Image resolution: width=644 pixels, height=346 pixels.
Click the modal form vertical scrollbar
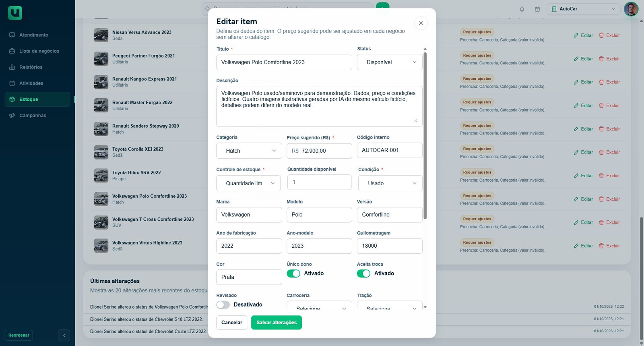pos(425,135)
